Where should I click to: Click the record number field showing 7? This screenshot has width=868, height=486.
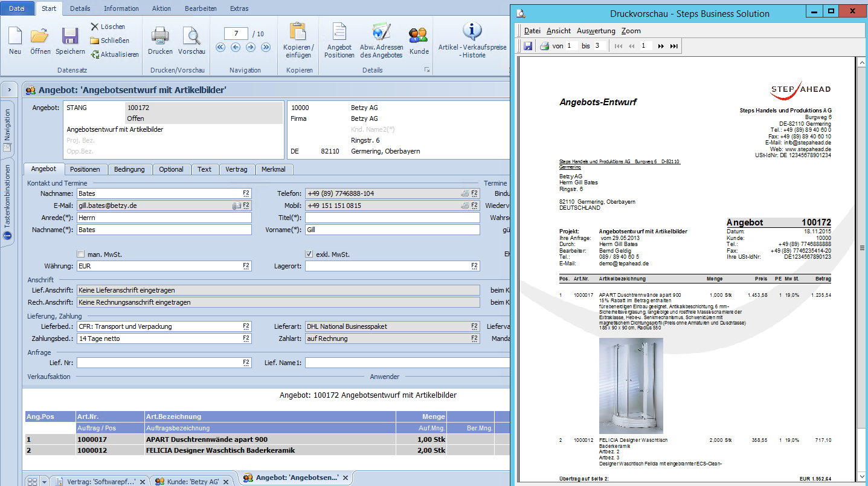pos(236,33)
